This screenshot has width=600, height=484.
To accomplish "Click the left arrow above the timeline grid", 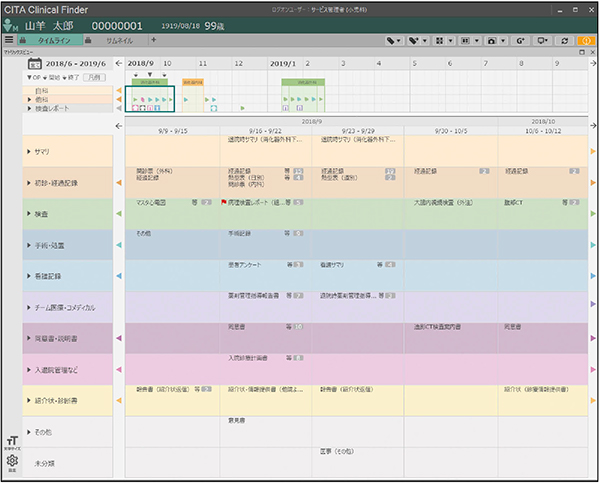I will [119, 127].
